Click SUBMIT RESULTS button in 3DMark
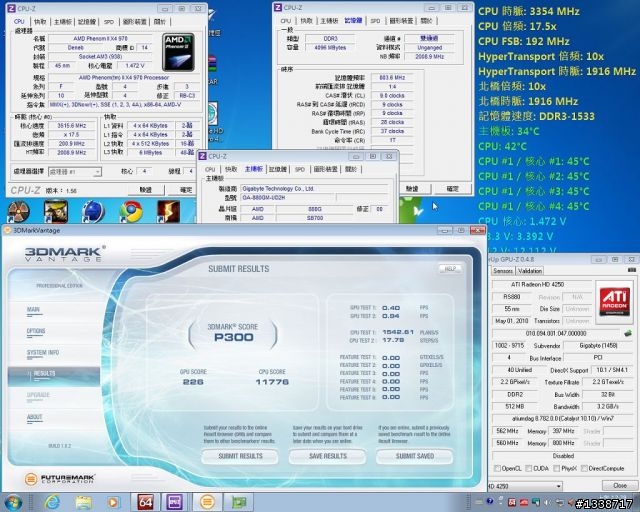The height and width of the screenshot is (512, 640). click(240, 456)
